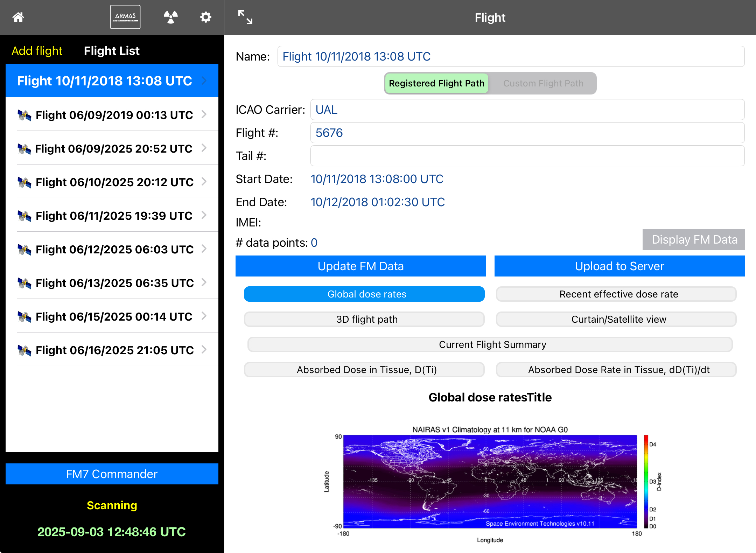
Task: Click the D-index color scale bar
Action: tap(646, 482)
